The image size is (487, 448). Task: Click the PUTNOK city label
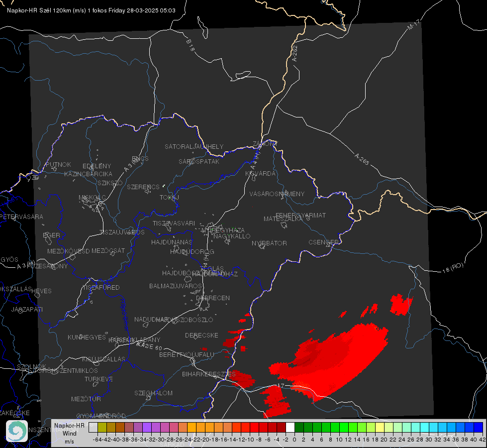click(58, 164)
